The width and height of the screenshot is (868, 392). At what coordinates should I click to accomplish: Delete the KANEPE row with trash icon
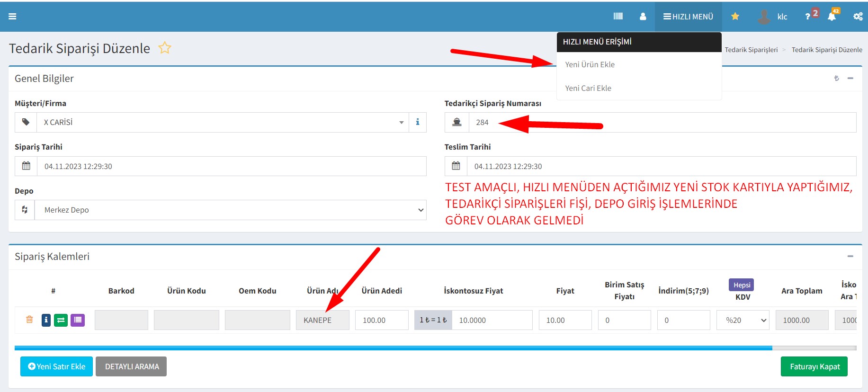[x=29, y=320]
